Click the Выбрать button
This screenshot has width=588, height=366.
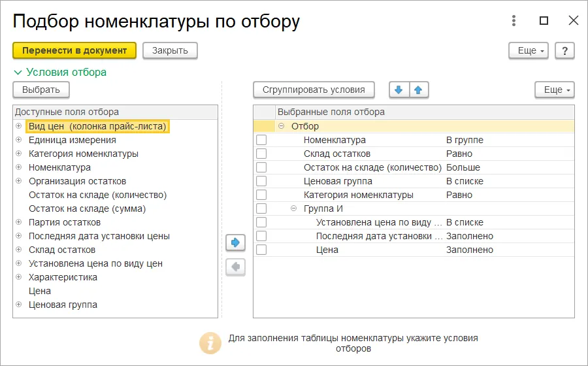[41, 90]
